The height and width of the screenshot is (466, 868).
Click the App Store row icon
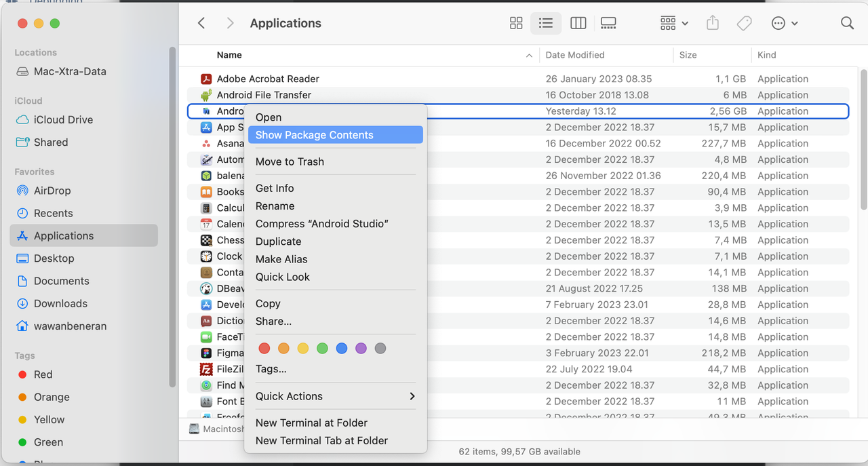pos(206,128)
